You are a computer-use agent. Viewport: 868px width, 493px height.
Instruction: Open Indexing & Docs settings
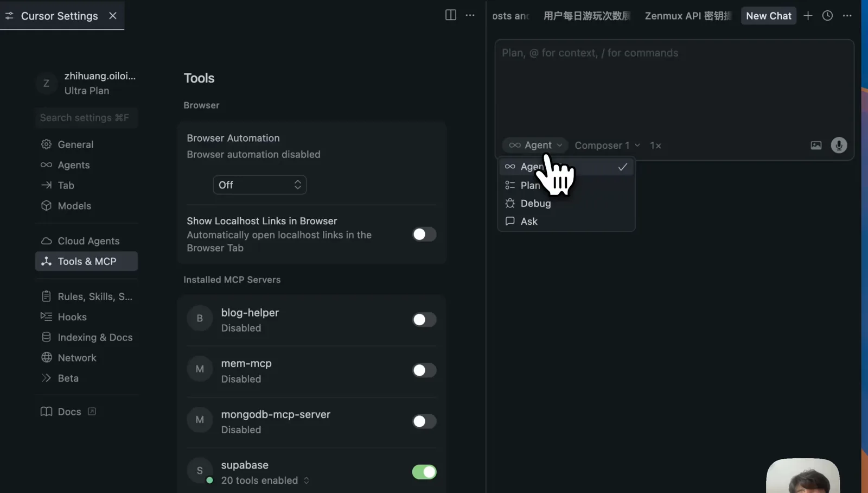click(86, 337)
